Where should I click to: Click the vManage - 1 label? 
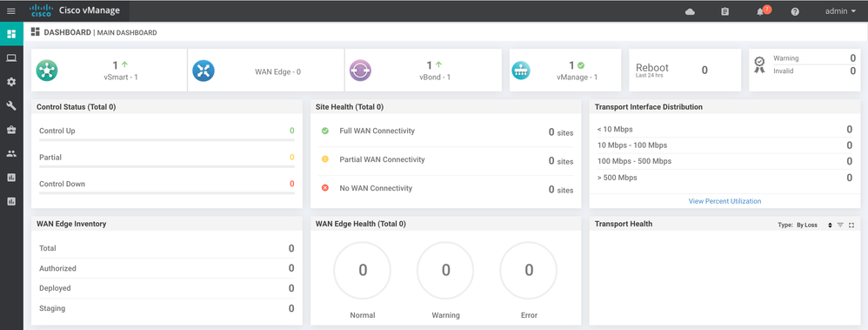(x=577, y=77)
